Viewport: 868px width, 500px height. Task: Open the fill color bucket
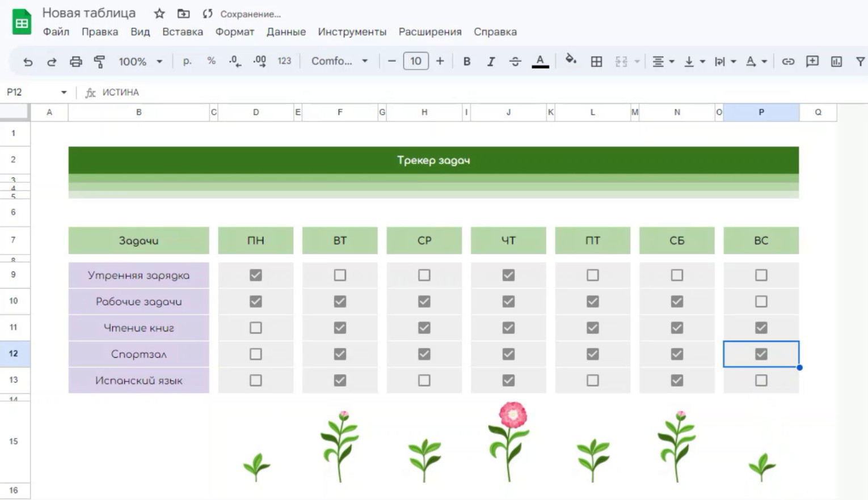[x=571, y=60]
